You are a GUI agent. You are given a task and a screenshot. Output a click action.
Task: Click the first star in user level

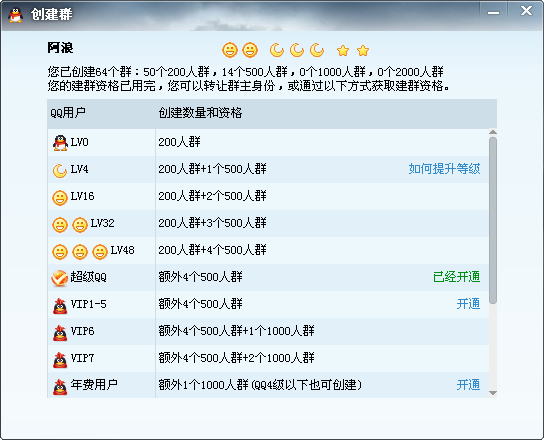tap(343, 51)
